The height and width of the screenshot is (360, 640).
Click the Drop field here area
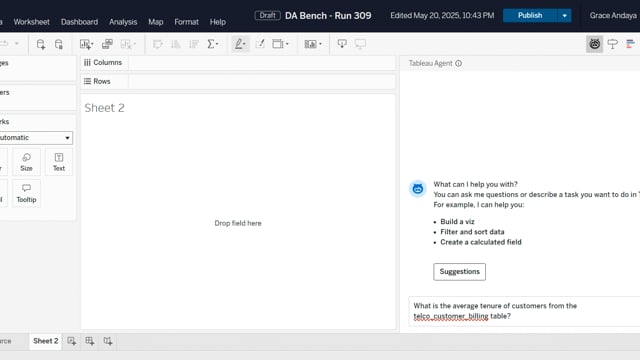(x=238, y=223)
